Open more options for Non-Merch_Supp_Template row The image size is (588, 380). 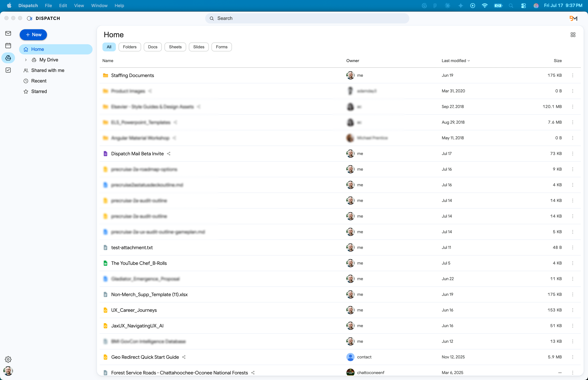[x=573, y=294]
